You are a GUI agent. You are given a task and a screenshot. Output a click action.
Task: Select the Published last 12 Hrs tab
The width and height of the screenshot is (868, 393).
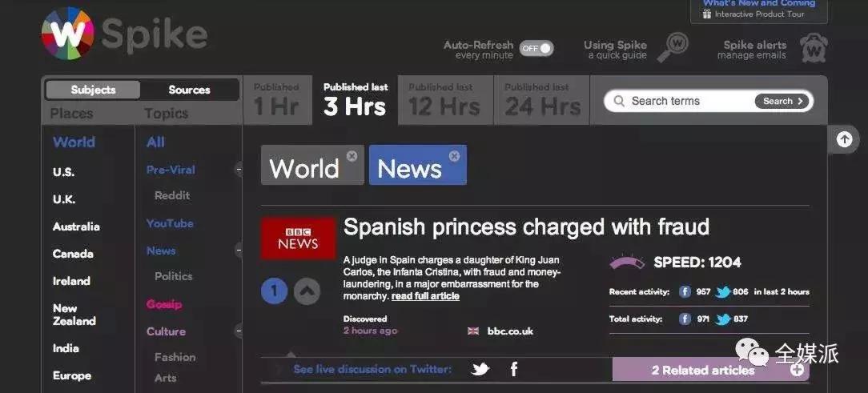click(x=444, y=100)
